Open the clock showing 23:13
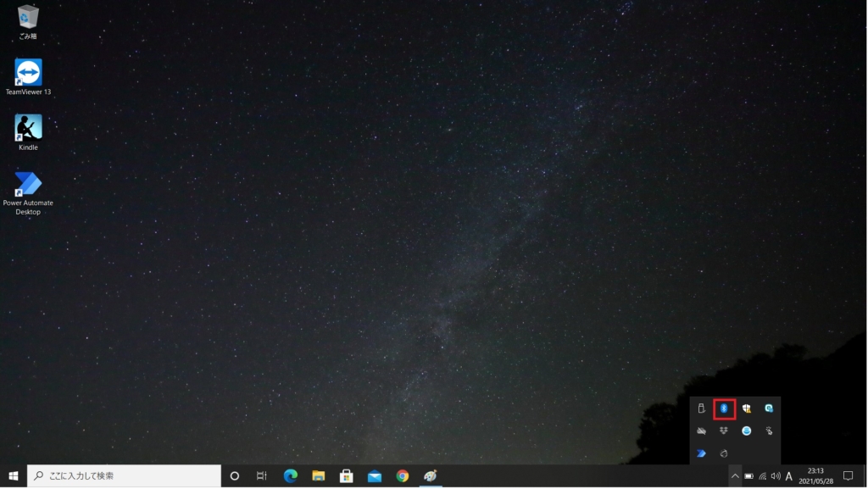The image size is (868, 489). pos(815,476)
